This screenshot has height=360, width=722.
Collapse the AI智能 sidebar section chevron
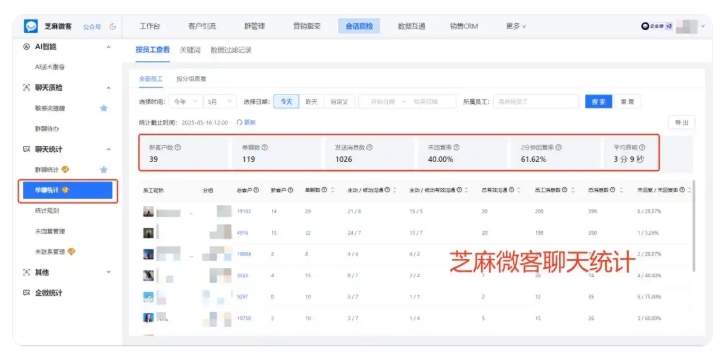coord(109,47)
